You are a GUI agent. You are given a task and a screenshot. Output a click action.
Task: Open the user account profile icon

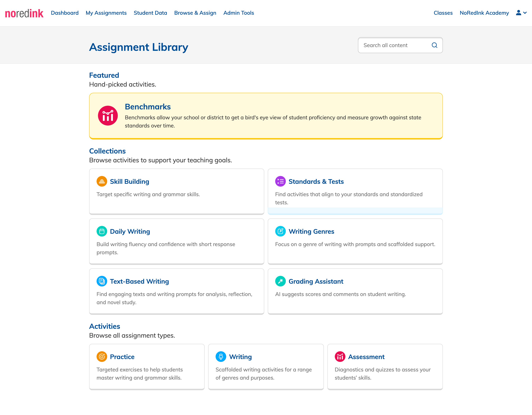point(518,13)
